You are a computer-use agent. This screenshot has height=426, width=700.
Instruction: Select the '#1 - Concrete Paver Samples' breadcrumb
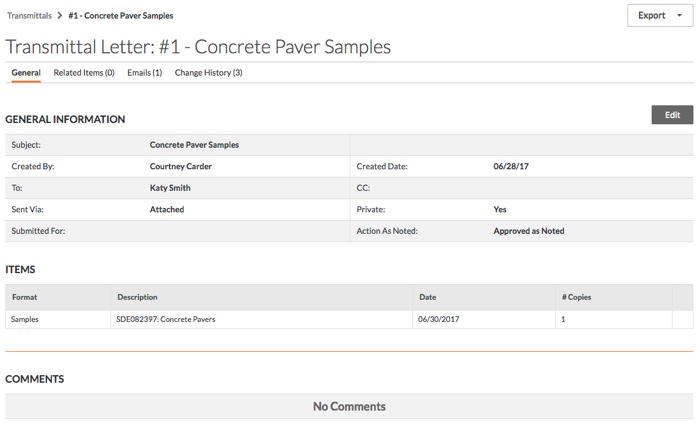point(120,16)
